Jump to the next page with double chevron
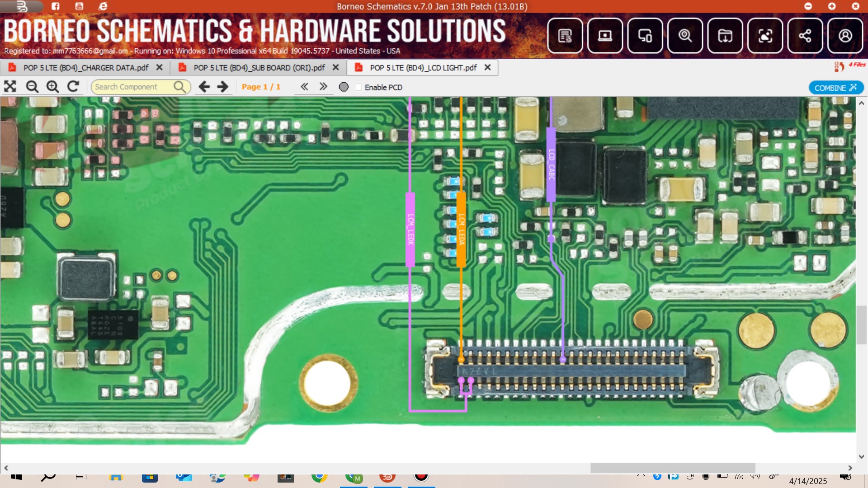This screenshot has height=488, width=868. tap(323, 86)
